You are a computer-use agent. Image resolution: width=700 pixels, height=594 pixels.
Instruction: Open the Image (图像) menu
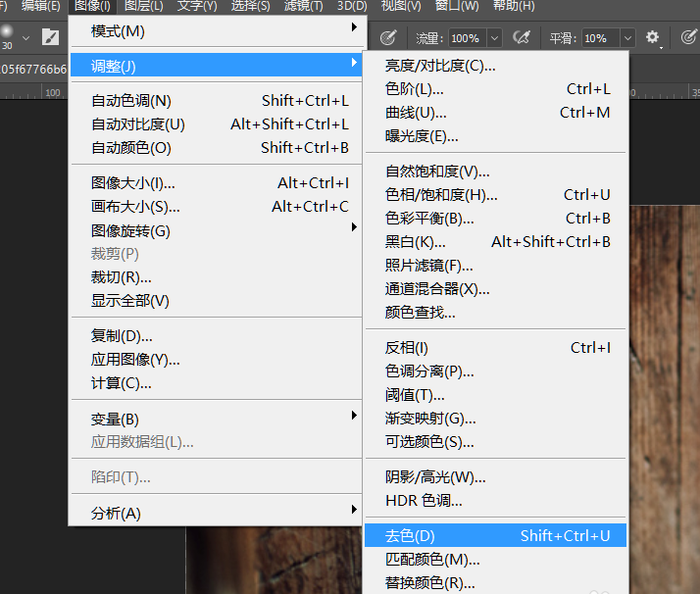(x=92, y=6)
